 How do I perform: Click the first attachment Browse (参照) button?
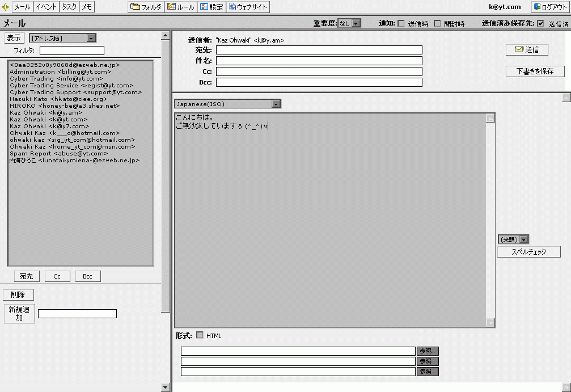point(428,351)
